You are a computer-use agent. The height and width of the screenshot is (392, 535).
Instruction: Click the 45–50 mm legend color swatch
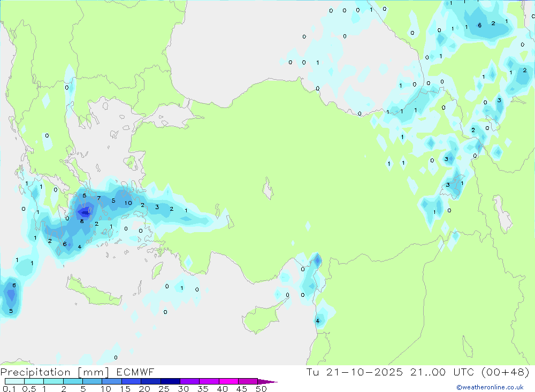pyautogui.click(x=248, y=381)
